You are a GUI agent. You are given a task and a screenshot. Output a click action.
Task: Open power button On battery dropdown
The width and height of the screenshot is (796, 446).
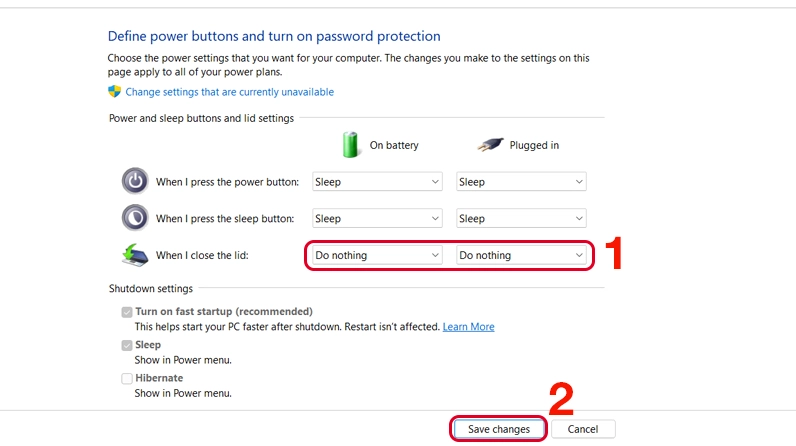coord(376,182)
